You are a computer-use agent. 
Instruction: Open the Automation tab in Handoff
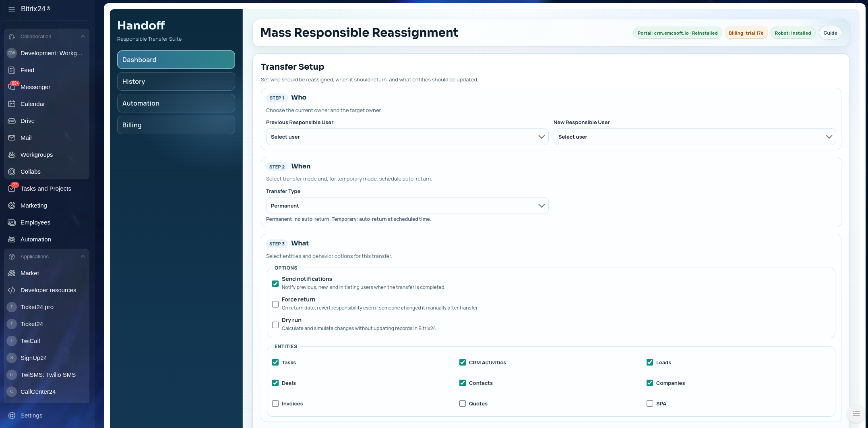[176, 103]
